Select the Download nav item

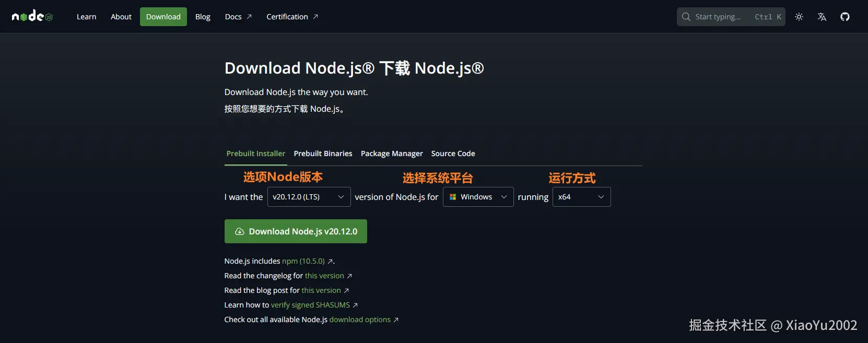tap(163, 17)
